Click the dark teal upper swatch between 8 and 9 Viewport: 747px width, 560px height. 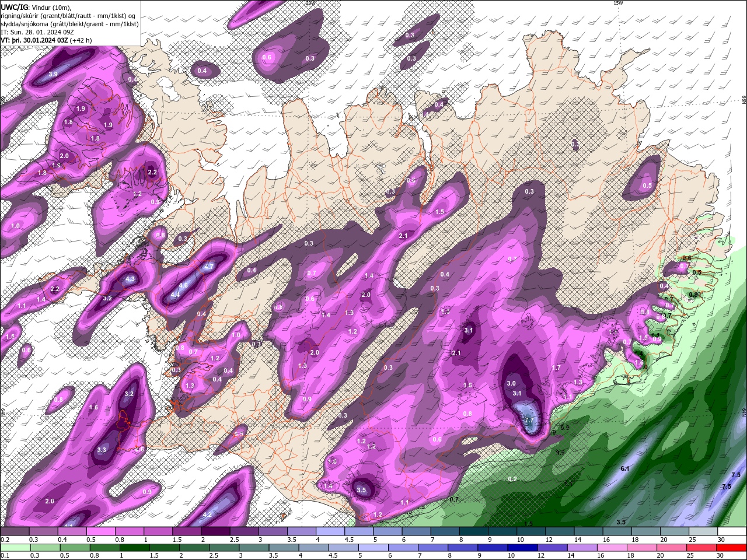474,531
